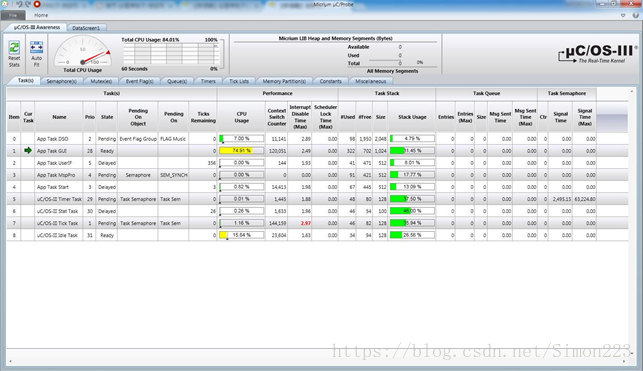Open the Queue(s) tab
This screenshot has width=643, height=371.
(177, 81)
